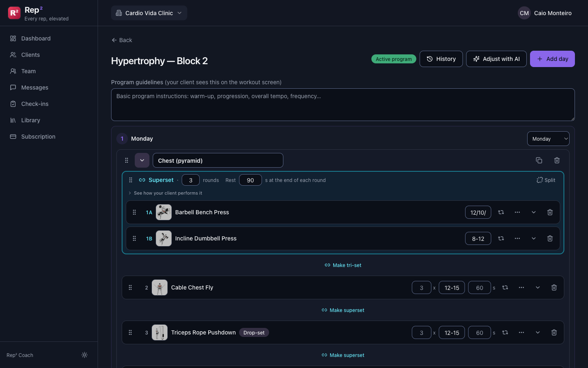
Task: Delete Triceps Rope Pushdown
Action: [554, 332]
